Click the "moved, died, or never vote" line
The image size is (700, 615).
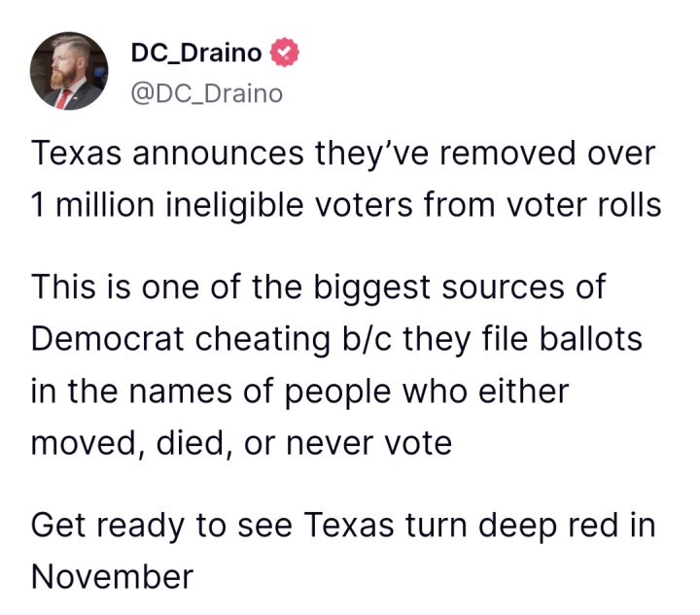point(241,444)
